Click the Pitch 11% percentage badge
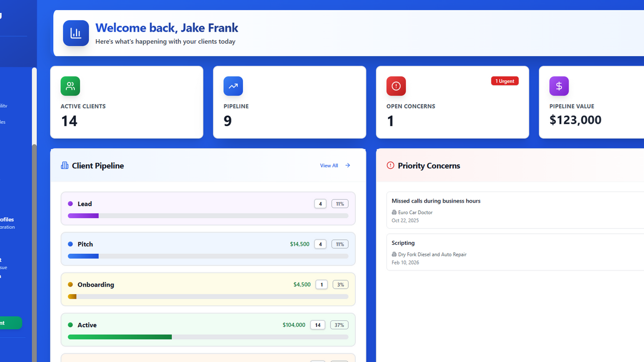The height and width of the screenshot is (362, 644). pos(340,244)
